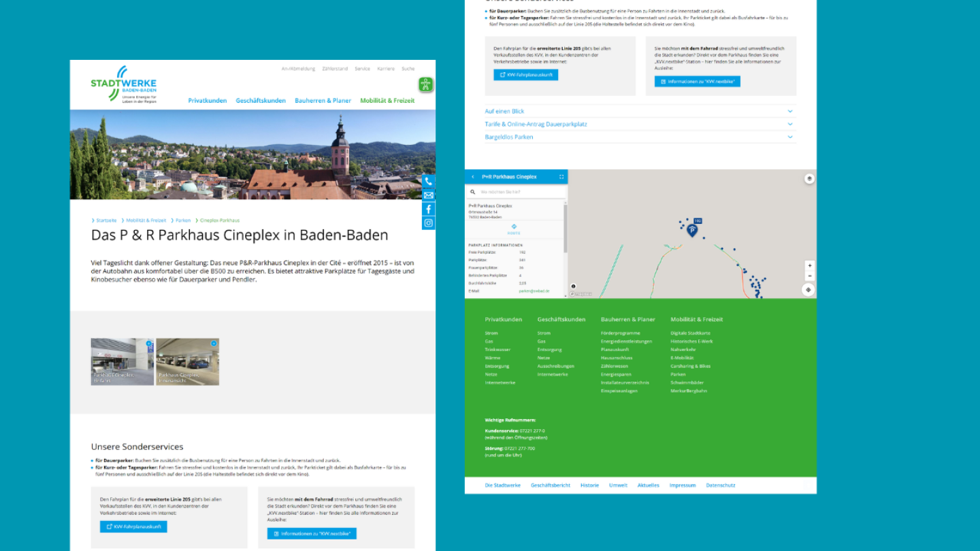Click the locate-me button on the map

coord(808,290)
